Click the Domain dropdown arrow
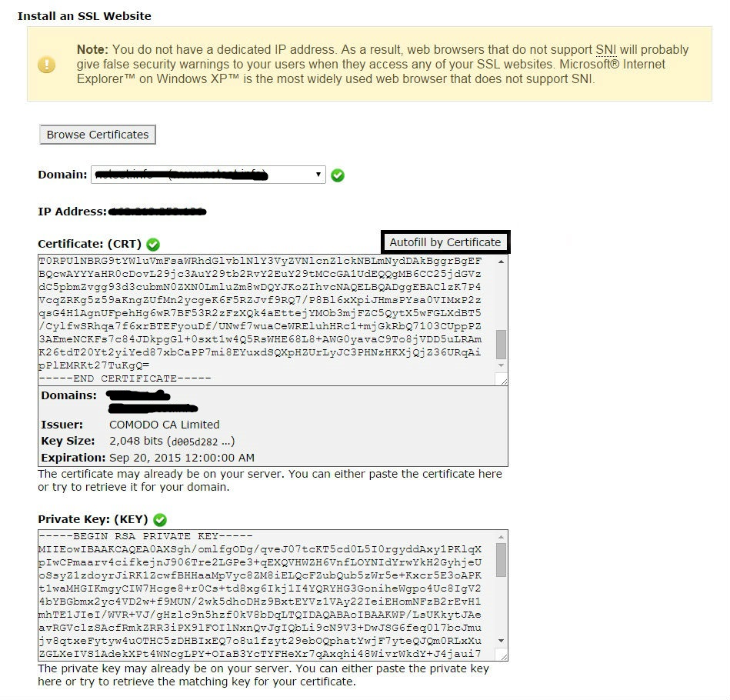The image size is (730, 700). point(318,175)
